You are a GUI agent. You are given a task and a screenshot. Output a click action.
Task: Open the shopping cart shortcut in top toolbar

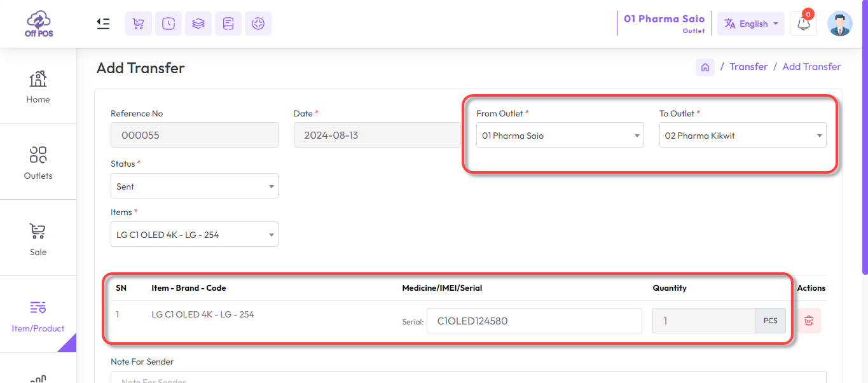click(x=138, y=24)
